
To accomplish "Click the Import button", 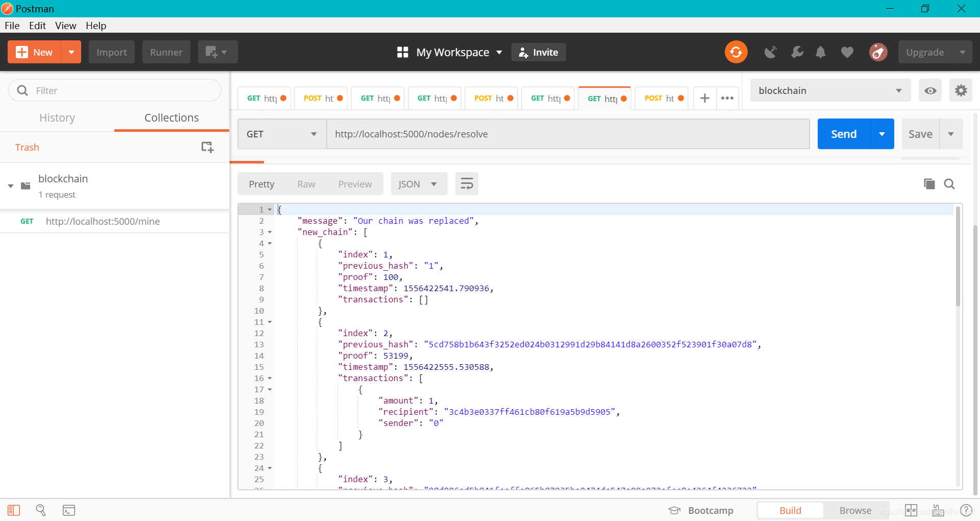I will (x=112, y=52).
